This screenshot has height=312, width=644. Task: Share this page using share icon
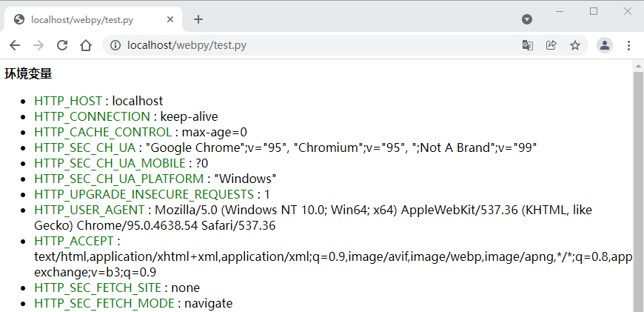click(x=551, y=45)
